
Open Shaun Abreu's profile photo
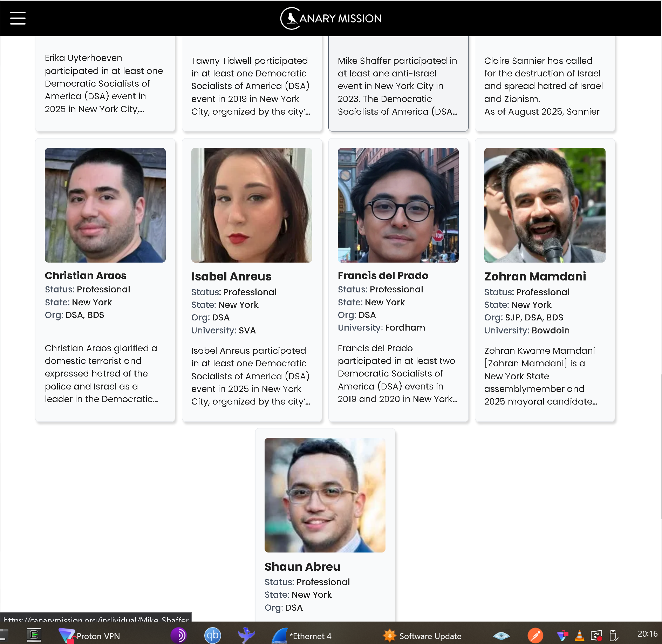tap(325, 495)
